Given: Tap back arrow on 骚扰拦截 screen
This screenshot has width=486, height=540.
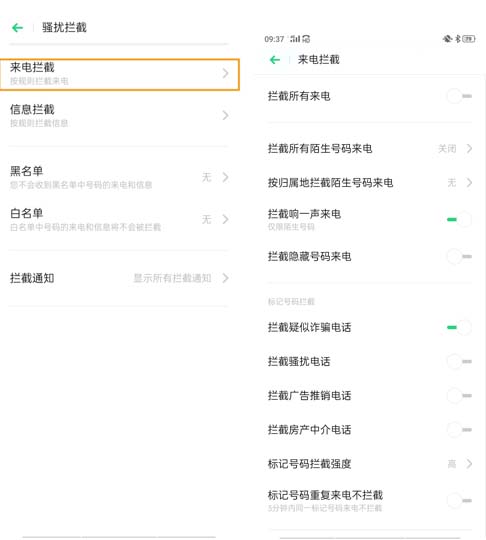Looking at the screenshot, I should click(18, 28).
